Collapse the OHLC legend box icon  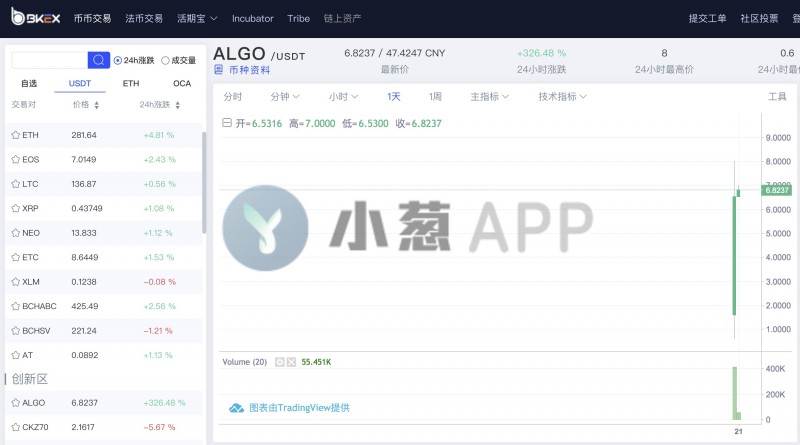[227, 123]
